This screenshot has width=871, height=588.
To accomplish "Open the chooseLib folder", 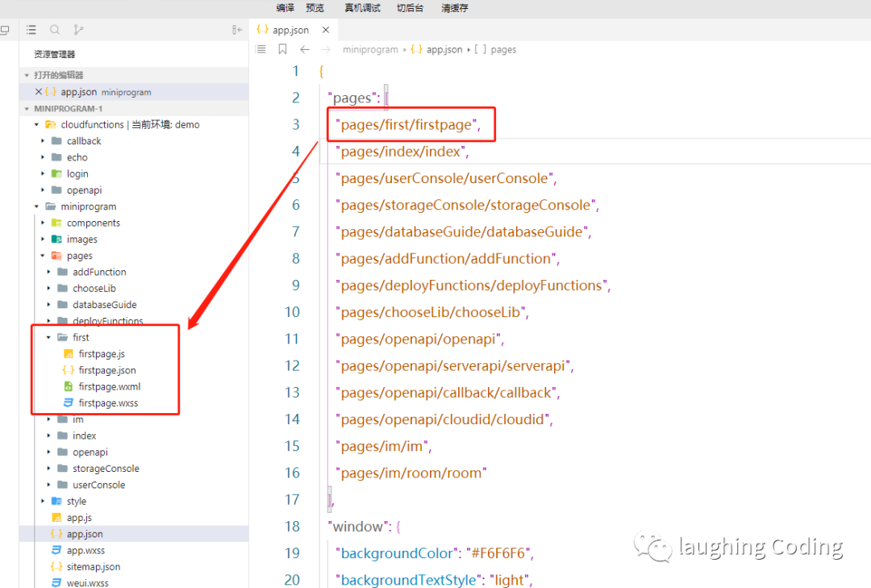I will pyautogui.click(x=94, y=289).
